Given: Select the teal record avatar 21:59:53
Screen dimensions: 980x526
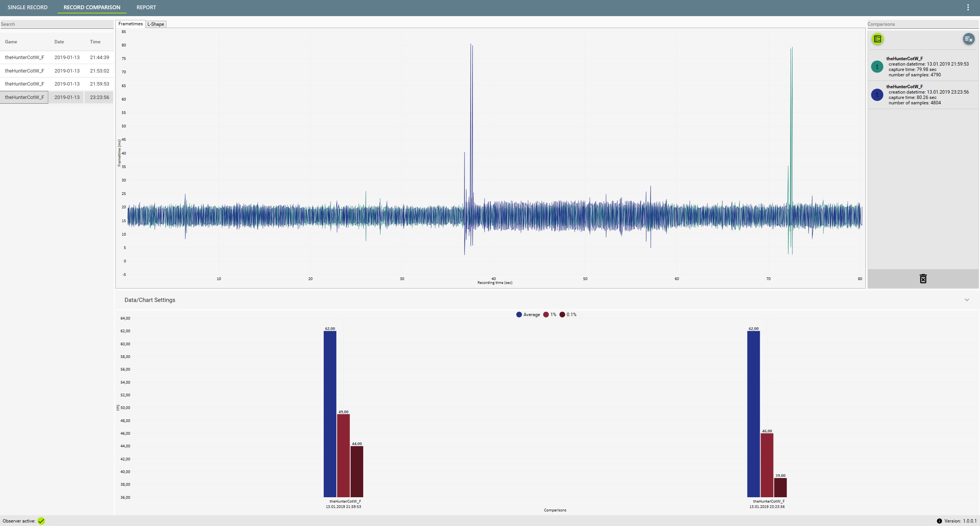Looking at the screenshot, I should tap(877, 67).
